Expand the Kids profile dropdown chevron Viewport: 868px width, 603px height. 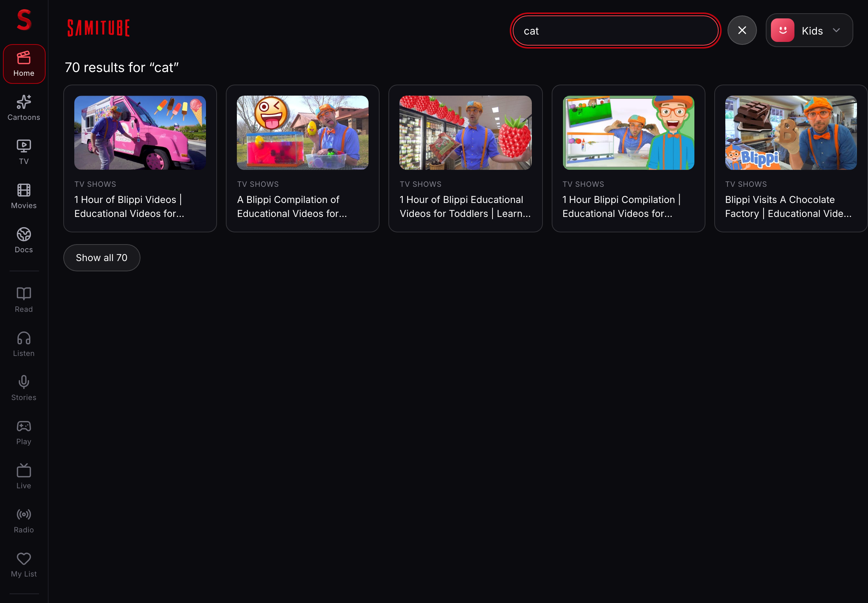pyautogui.click(x=836, y=30)
